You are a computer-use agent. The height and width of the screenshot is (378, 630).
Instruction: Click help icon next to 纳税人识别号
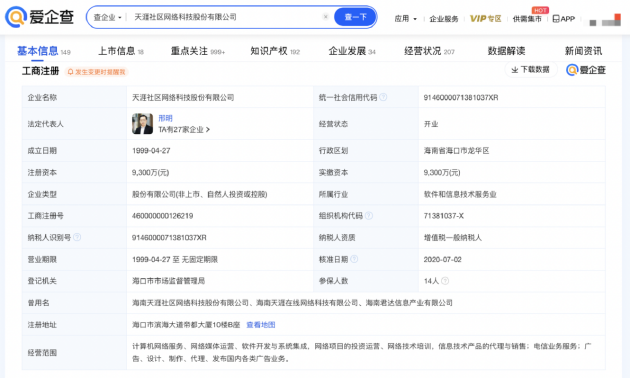[x=77, y=237]
